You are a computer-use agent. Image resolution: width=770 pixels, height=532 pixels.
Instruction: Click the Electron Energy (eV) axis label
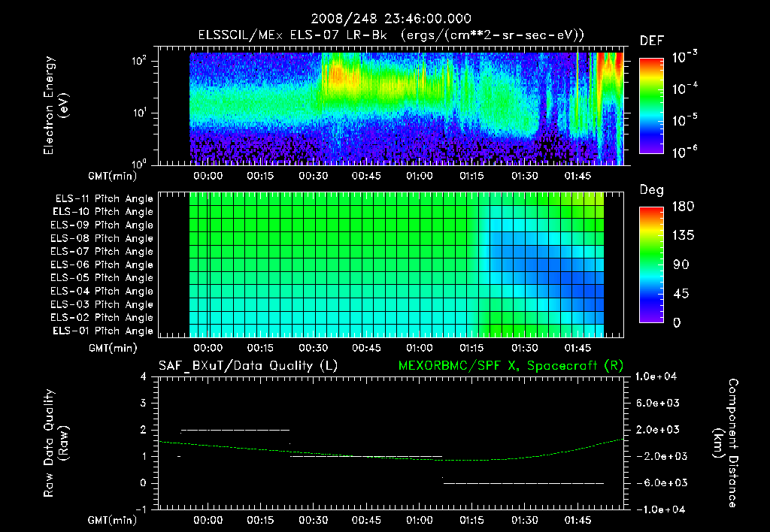pyautogui.click(x=56, y=105)
